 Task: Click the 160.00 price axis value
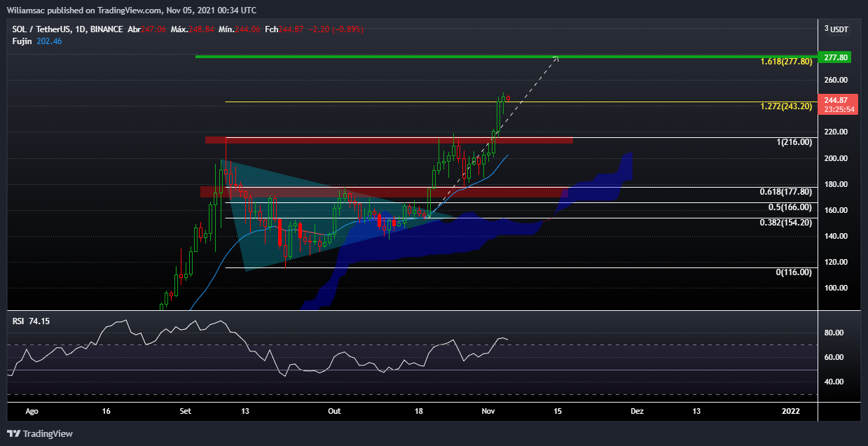pyautogui.click(x=836, y=210)
